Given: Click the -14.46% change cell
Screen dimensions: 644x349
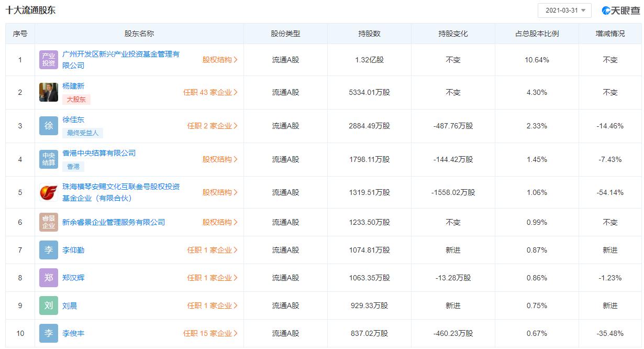Looking at the screenshot, I should [x=610, y=126].
